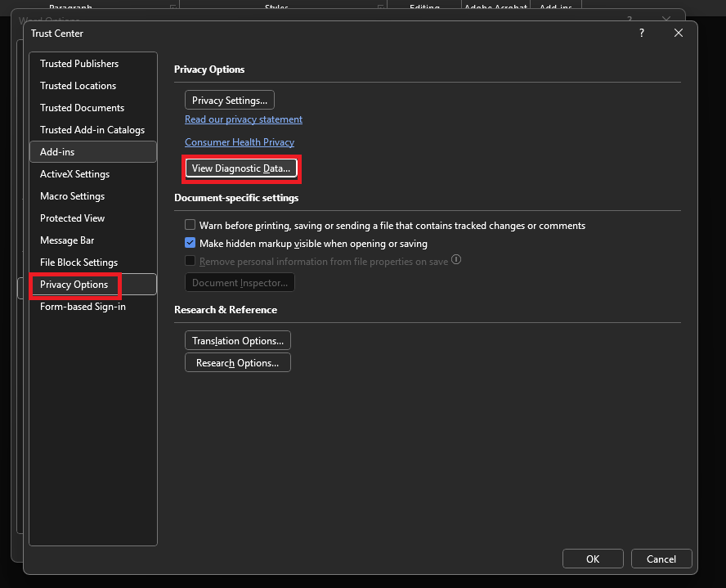Click the Privacy Settings button
The image size is (726, 588).
pos(229,101)
